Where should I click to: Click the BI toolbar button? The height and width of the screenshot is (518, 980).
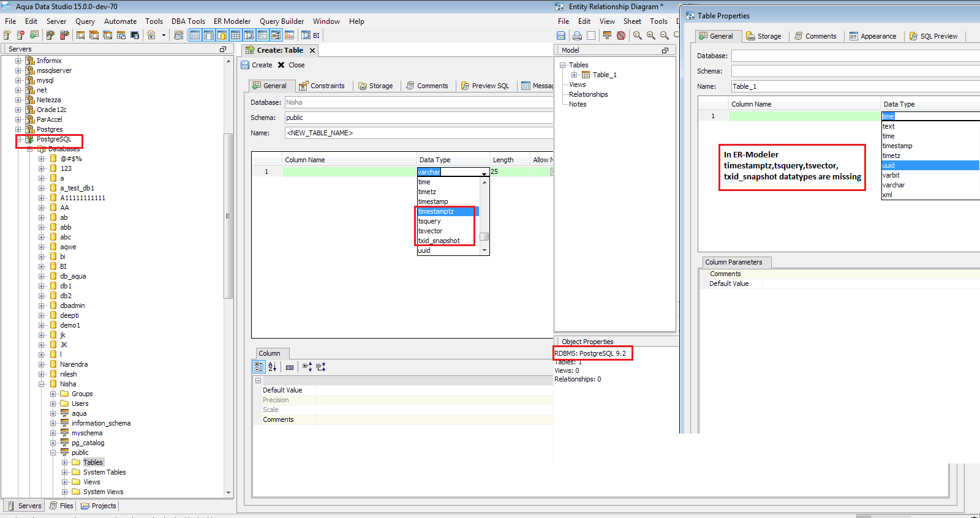tap(311, 35)
